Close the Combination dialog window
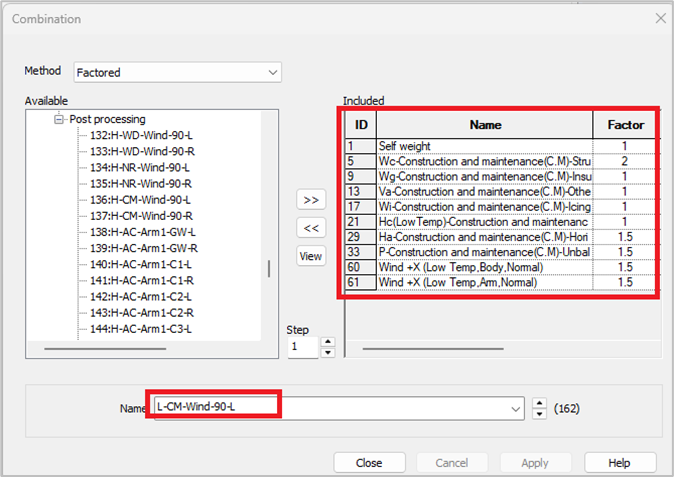 click(x=659, y=18)
